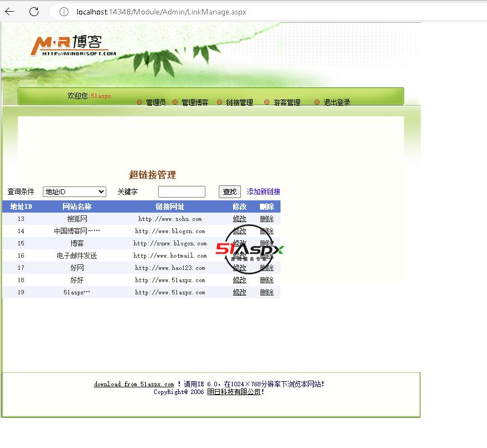Select the ID 15 cell
The height and width of the screenshot is (448, 487).
(21, 243)
